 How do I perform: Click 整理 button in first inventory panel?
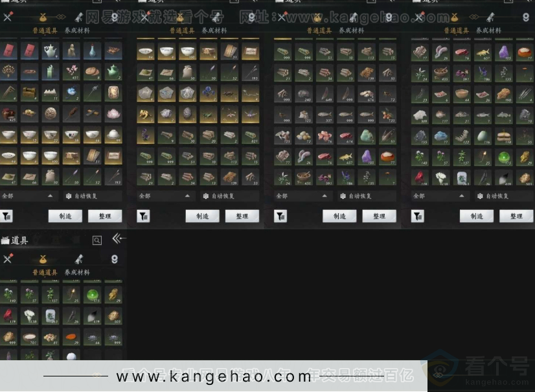coord(105,216)
